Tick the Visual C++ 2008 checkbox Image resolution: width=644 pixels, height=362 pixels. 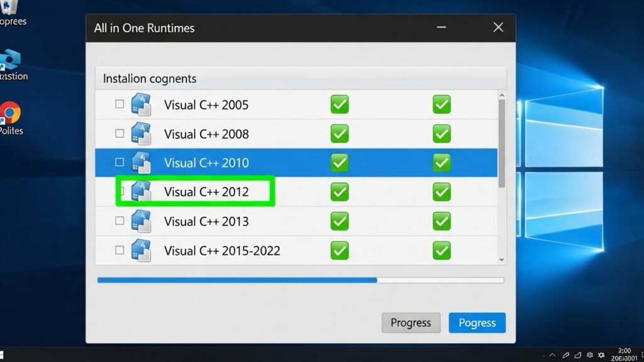coord(119,133)
